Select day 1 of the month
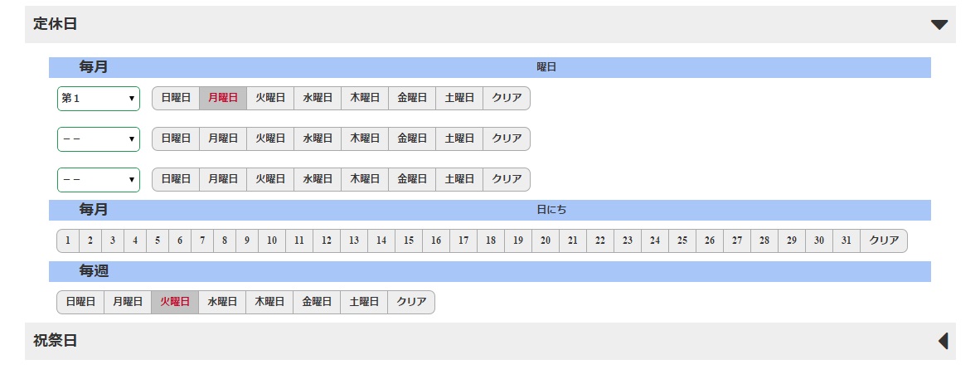 click(68, 241)
